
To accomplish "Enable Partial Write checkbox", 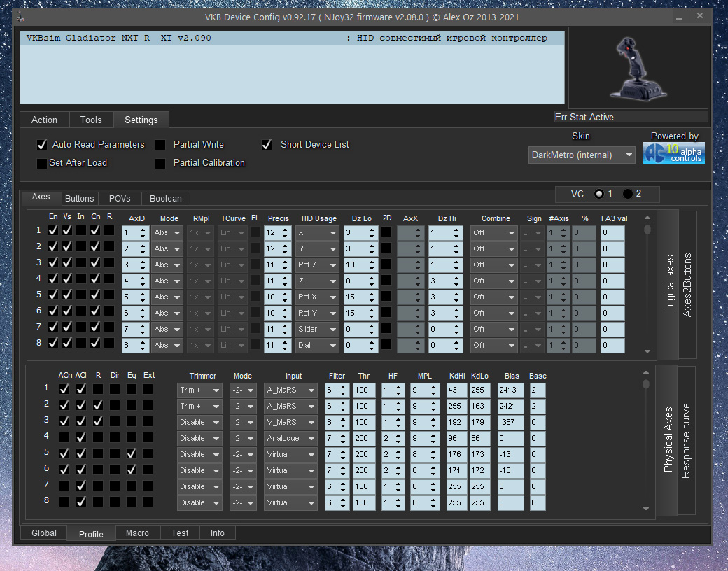I will click(x=160, y=145).
